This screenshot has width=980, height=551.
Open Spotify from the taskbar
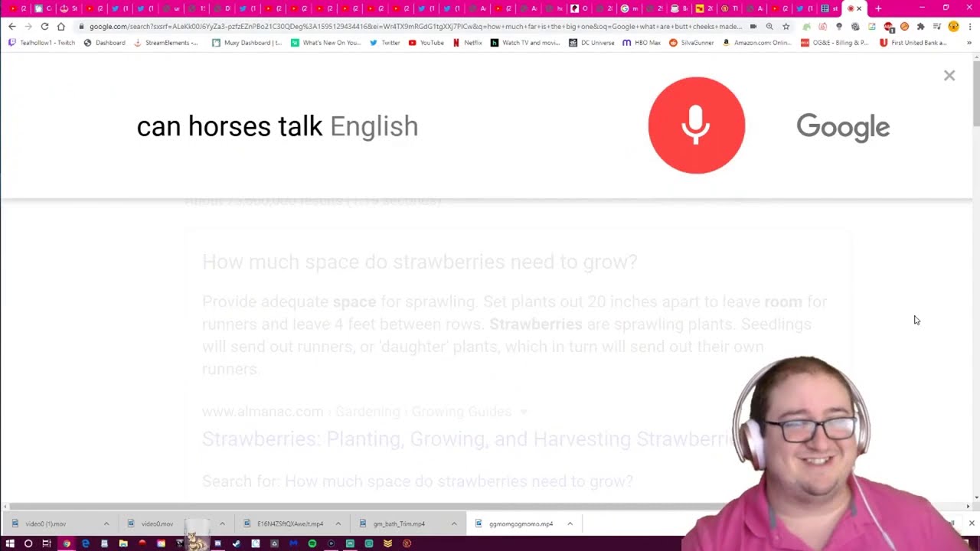pos(312,543)
